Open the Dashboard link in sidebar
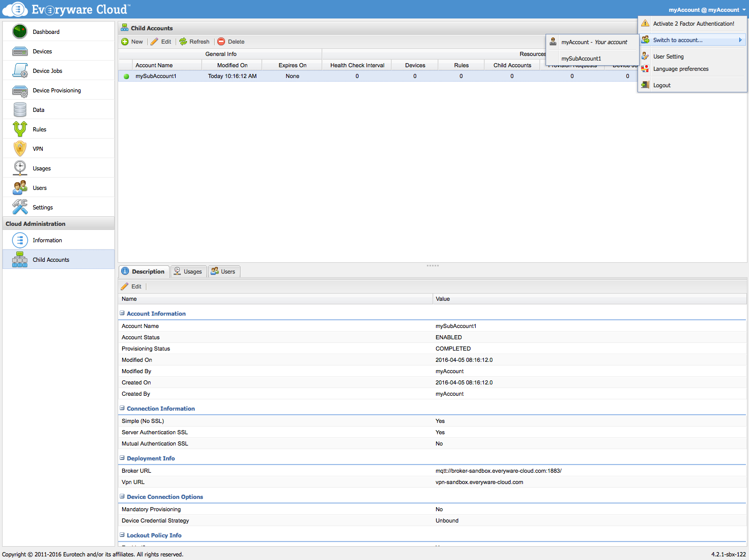Image resolution: width=749 pixels, height=560 pixels. 46,32
